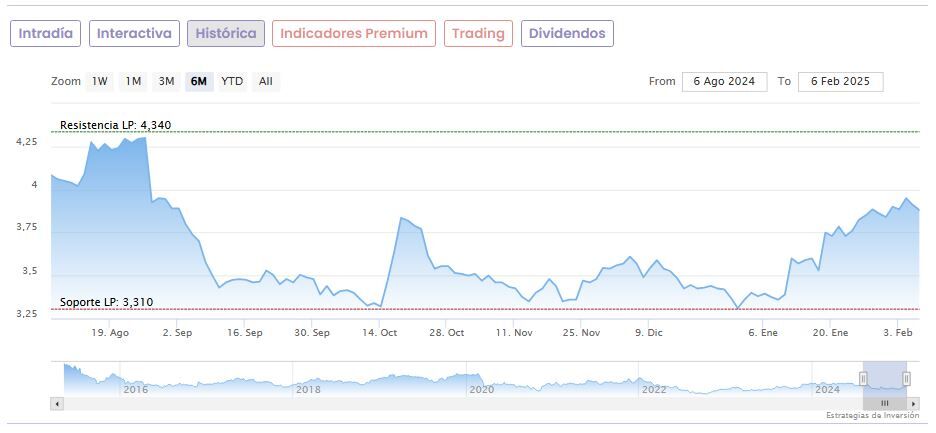Click the navigator right range handle

(906, 378)
